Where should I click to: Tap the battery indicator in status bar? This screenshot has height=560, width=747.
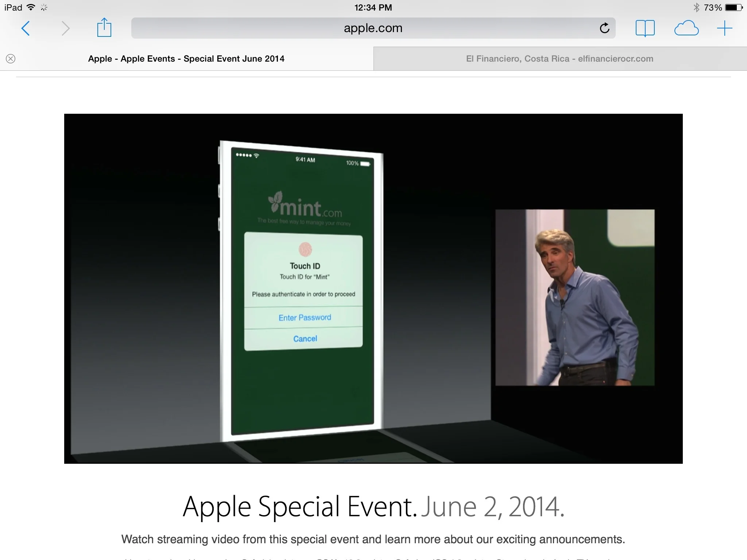(734, 7)
